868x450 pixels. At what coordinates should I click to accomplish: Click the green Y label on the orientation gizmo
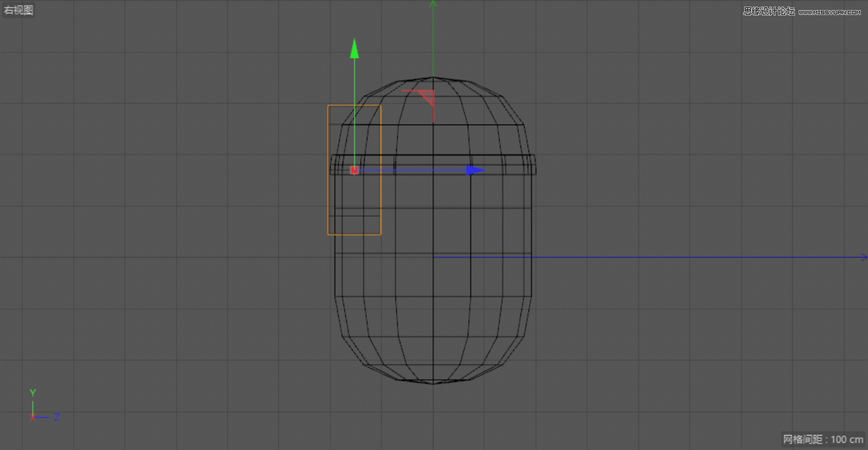pos(32,393)
